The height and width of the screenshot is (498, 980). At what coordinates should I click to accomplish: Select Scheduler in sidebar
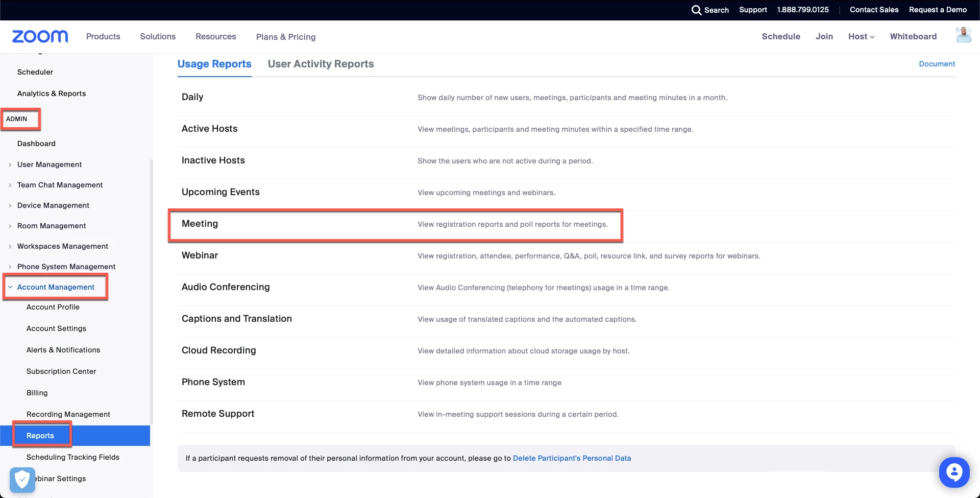(35, 72)
